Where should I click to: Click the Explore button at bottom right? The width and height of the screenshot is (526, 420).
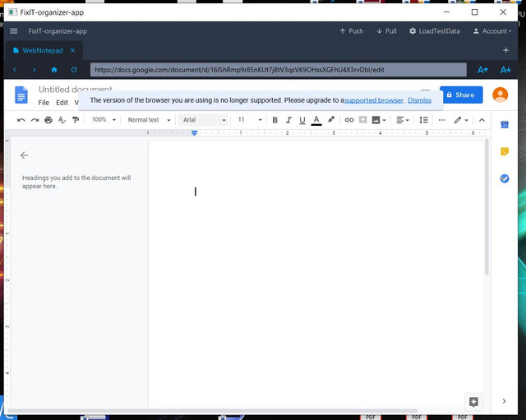[x=473, y=402]
